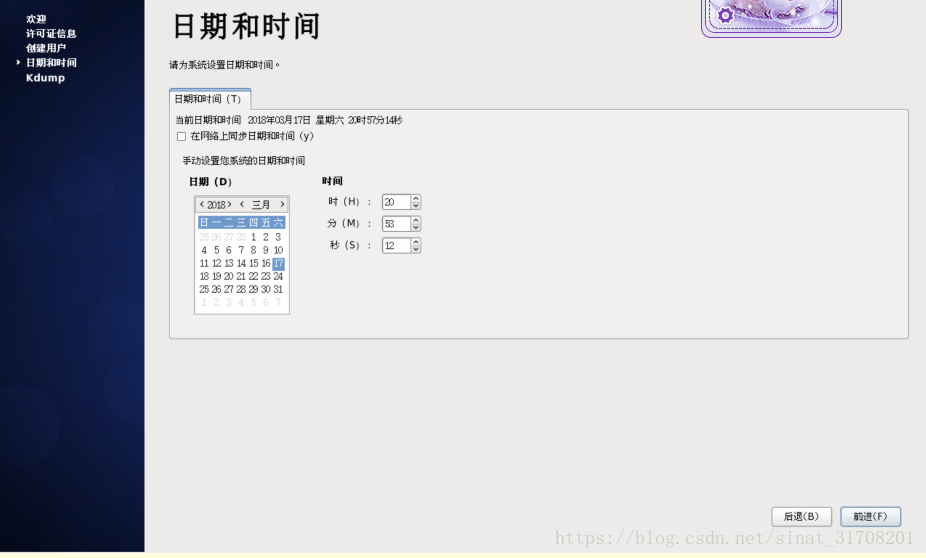Click the 日期和时间 sidebar step
The image size is (926, 558).
point(51,63)
